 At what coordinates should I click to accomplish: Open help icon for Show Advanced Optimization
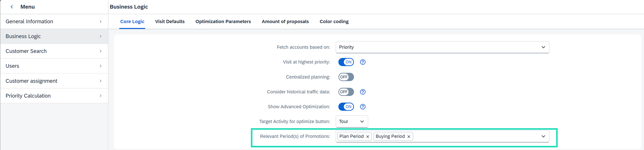(x=363, y=107)
